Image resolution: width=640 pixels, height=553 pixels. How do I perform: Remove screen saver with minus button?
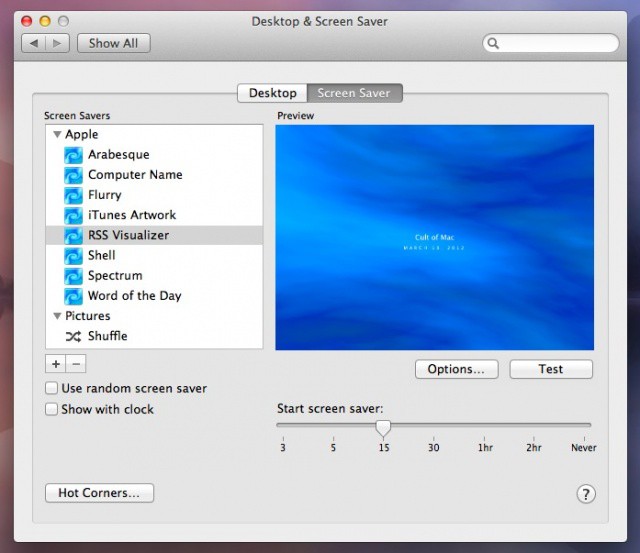tap(77, 364)
